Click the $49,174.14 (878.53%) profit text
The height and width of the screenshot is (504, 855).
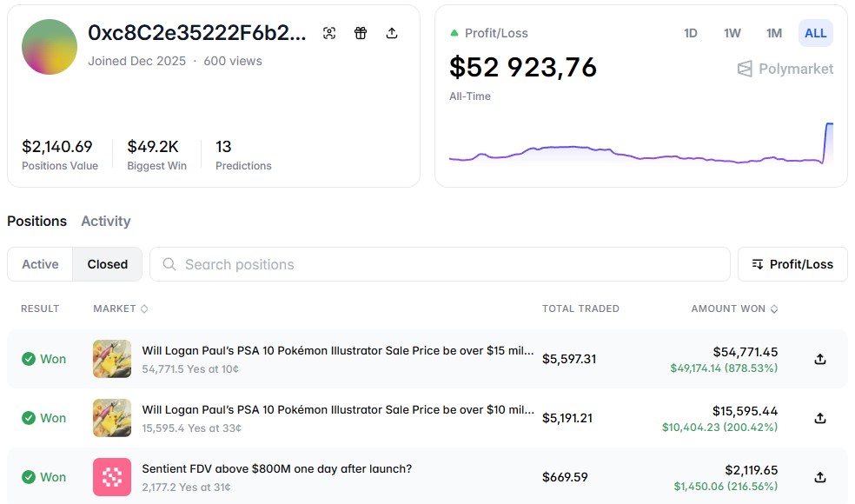(x=724, y=368)
